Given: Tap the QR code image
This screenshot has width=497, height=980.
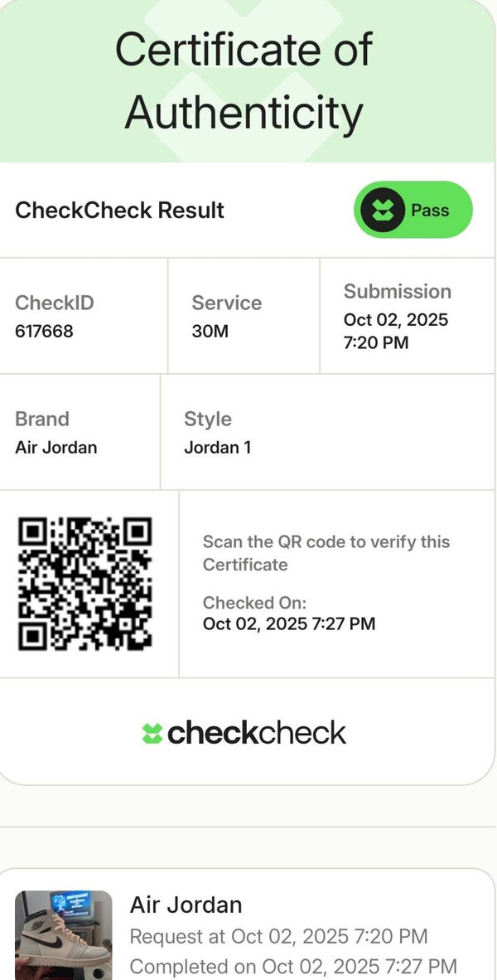Looking at the screenshot, I should [x=85, y=583].
